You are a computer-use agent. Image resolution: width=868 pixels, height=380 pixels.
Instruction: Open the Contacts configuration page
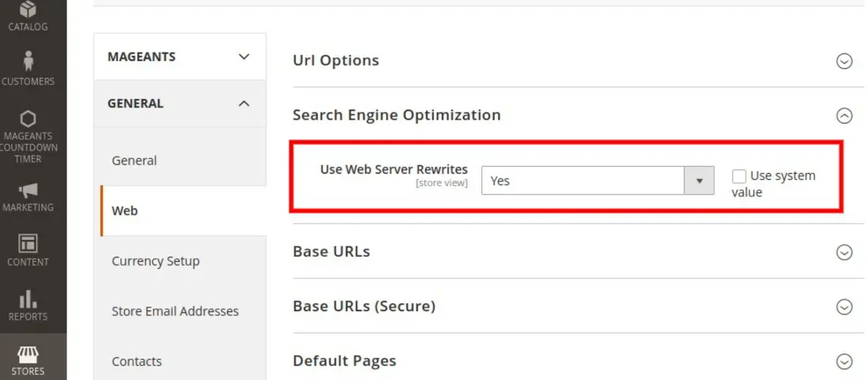pyautogui.click(x=137, y=362)
